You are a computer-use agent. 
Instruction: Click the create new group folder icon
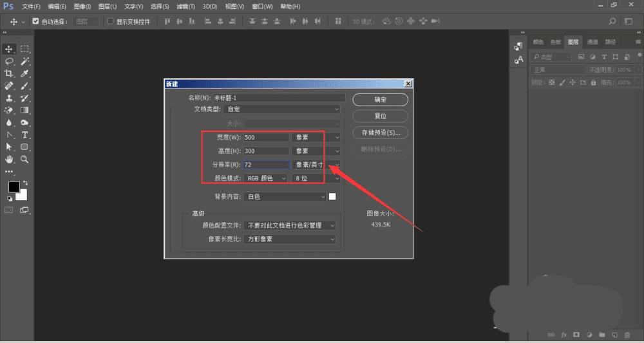coord(601,335)
